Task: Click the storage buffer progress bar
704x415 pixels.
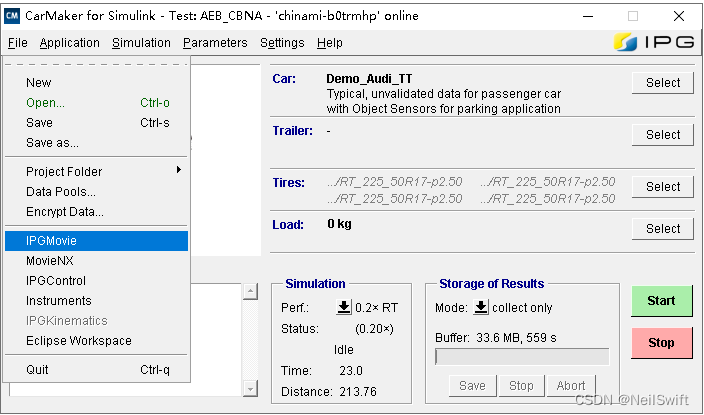Action: [521, 357]
